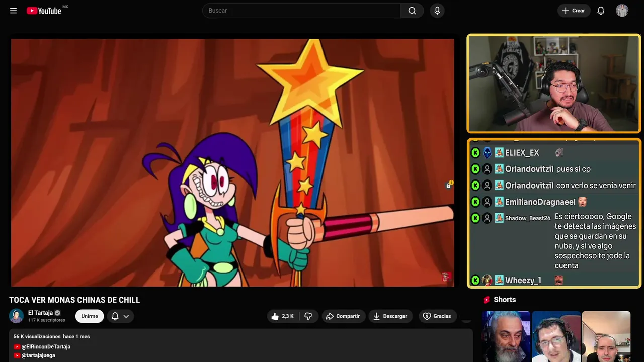This screenshot has width=644, height=362.
Task: Click the emoji after EmilianoDragnaeel
Action: tap(582, 202)
